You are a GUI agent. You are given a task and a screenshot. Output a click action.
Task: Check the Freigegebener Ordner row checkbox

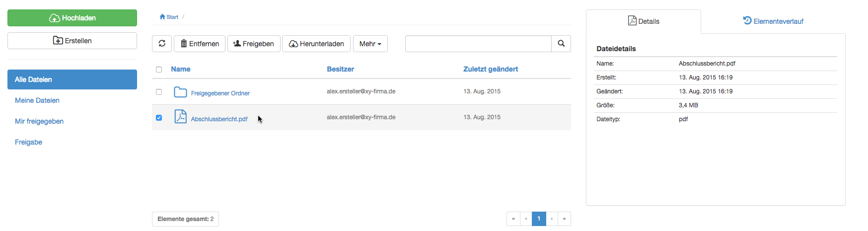[159, 92]
